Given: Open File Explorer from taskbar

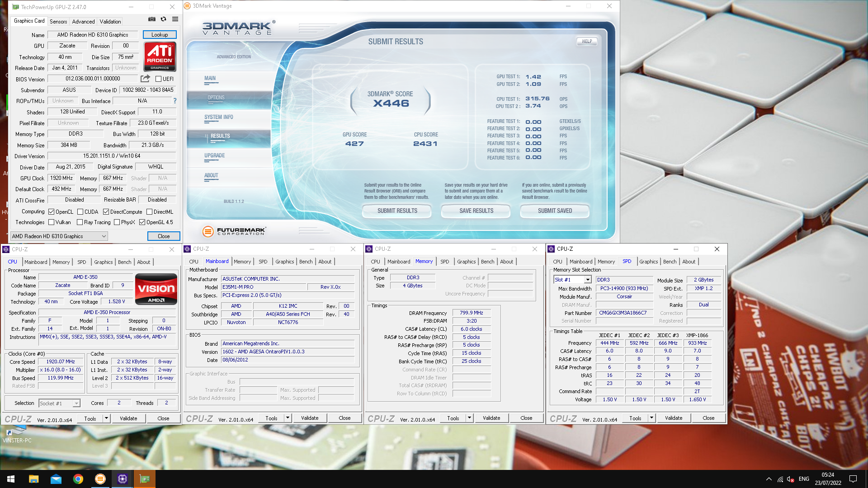Looking at the screenshot, I should pos(33,479).
